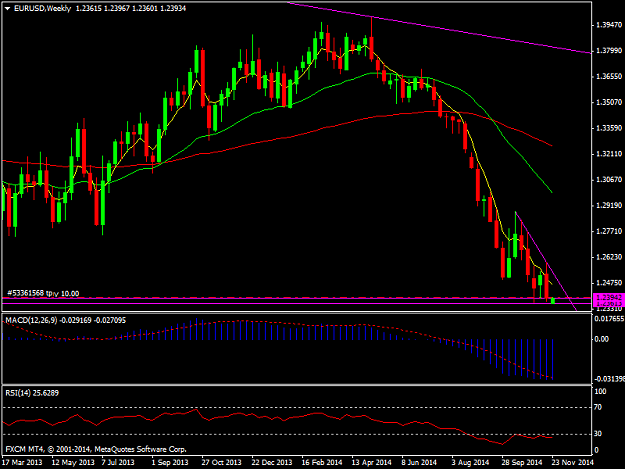Select the 13 Apr 2014 date label

pyautogui.click(x=371, y=462)
